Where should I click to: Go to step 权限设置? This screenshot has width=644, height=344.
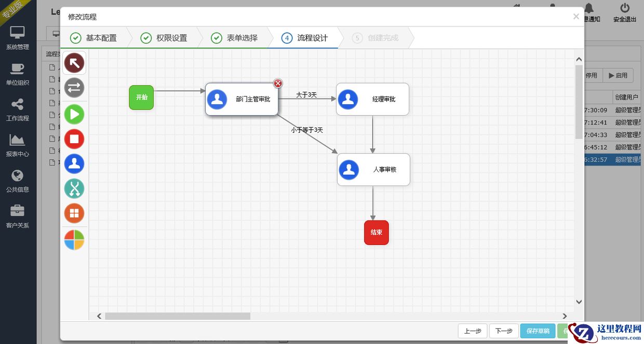point(164,38)
